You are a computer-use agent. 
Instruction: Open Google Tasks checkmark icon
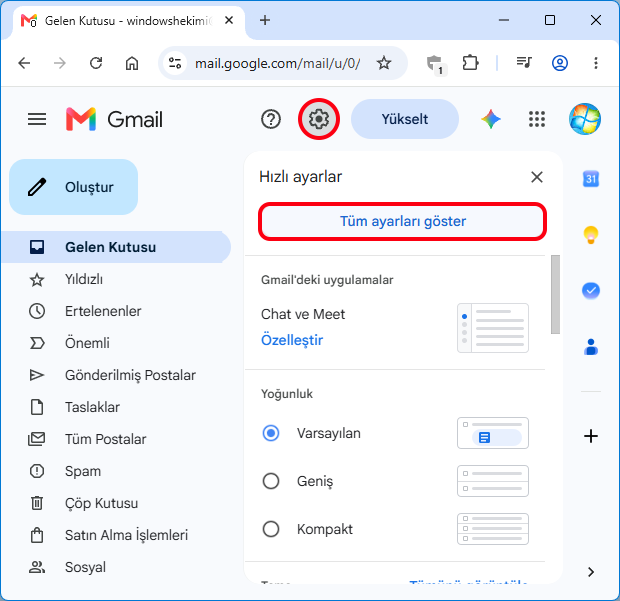pyautogui.click(x=591, y=291)
